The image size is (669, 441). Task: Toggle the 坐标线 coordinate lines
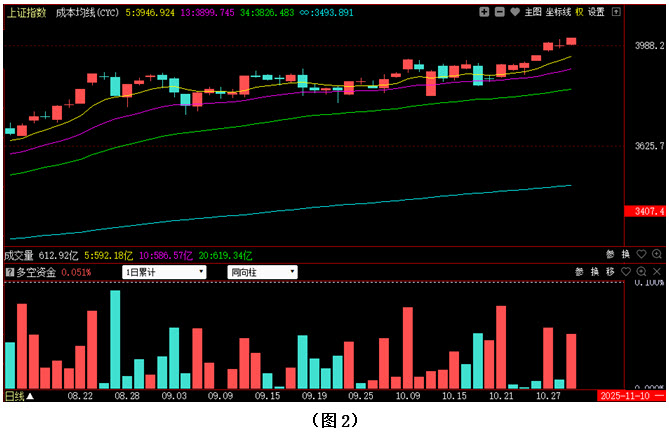(558, 12)
